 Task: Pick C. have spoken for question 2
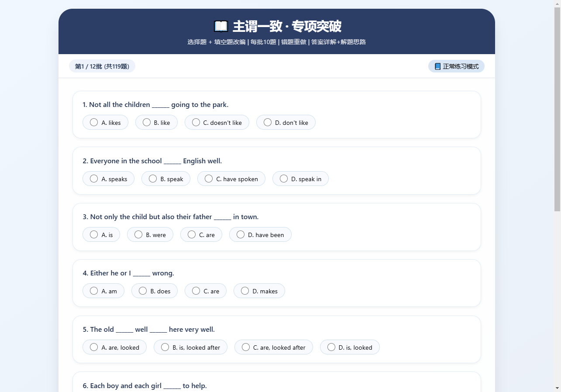[x=231, y=179]
